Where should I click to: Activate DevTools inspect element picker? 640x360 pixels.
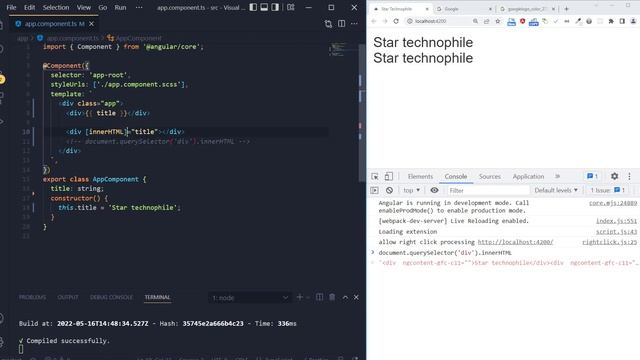click(375, 176)
